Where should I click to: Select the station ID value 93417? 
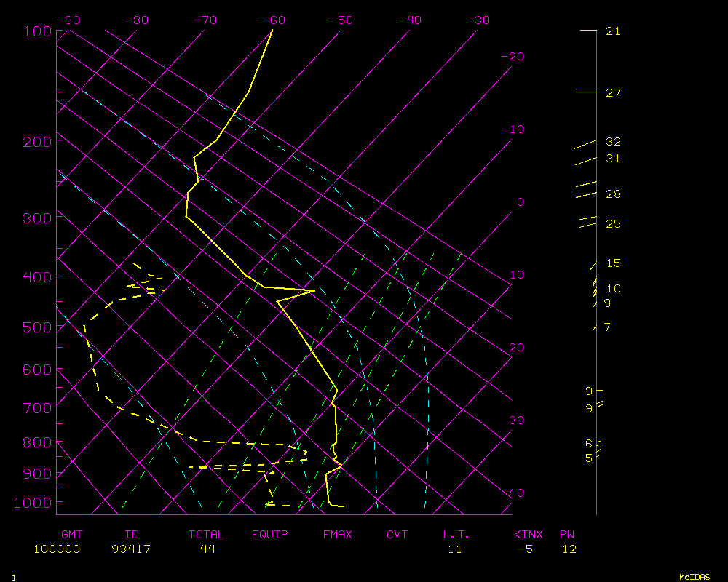132,549
